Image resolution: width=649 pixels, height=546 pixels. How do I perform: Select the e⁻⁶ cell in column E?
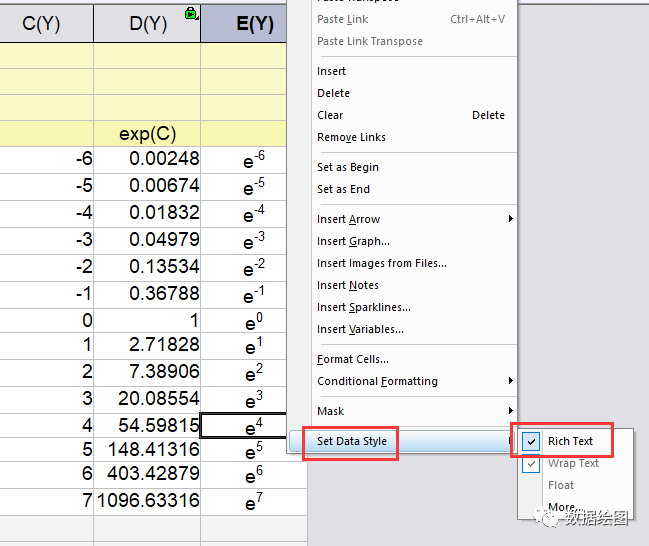coord(244,159)
